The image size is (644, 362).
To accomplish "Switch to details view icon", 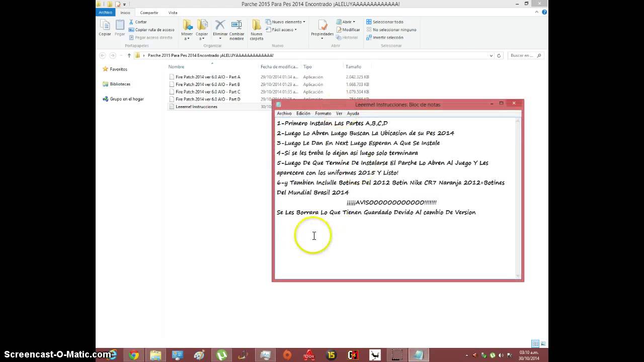I will click(535, 344).
